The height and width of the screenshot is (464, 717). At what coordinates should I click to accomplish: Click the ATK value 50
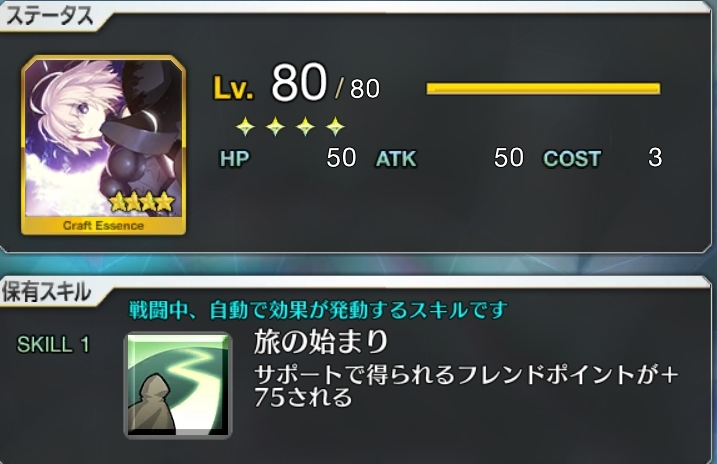(508, 158)
